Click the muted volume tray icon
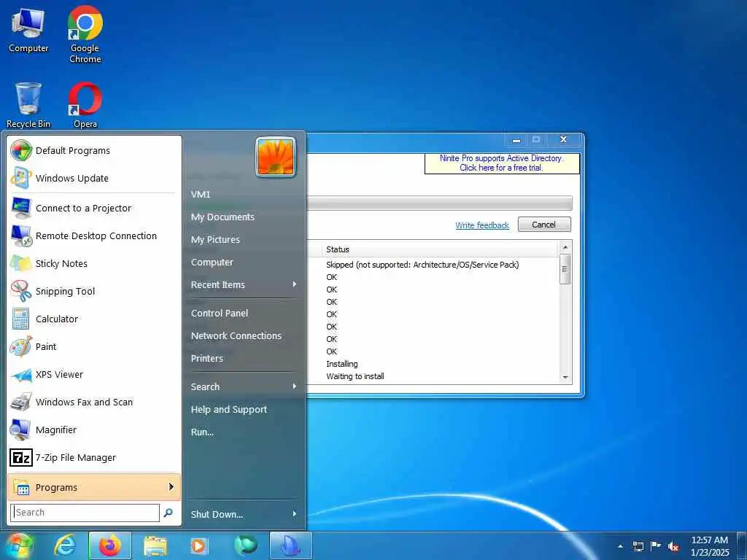 click(673, 546)
